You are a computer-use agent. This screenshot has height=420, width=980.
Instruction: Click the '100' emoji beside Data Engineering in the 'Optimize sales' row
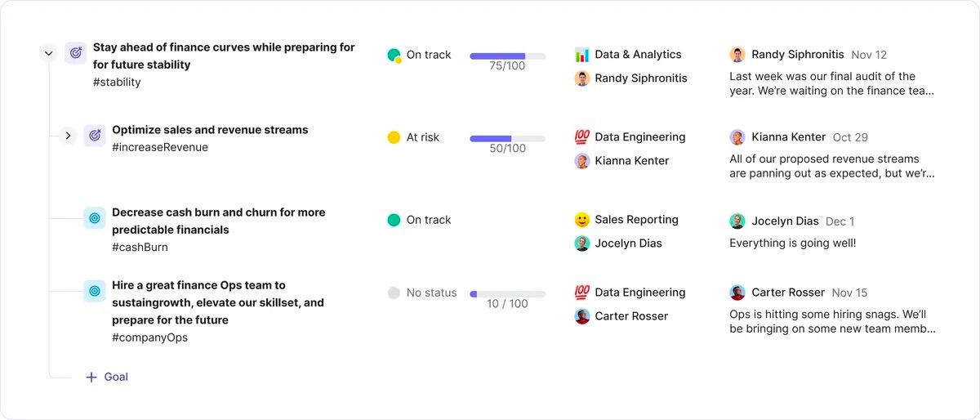(582, 136)
